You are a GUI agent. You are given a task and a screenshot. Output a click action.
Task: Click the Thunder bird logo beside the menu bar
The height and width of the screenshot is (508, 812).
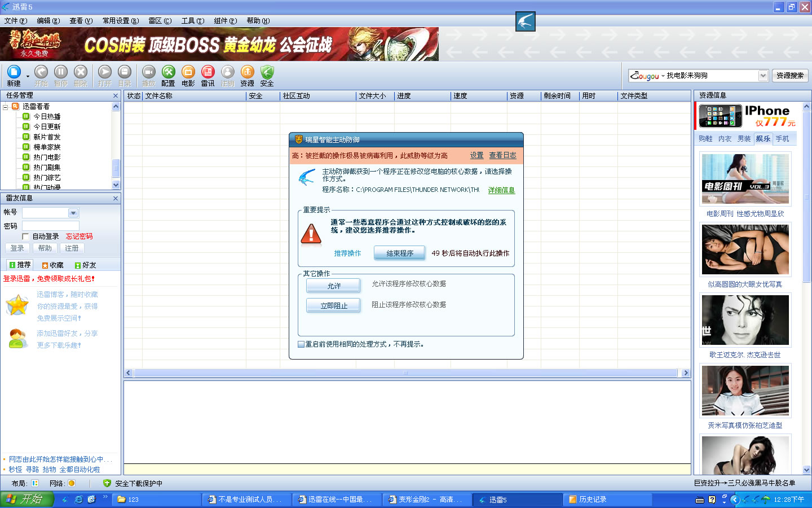[526, 21]
